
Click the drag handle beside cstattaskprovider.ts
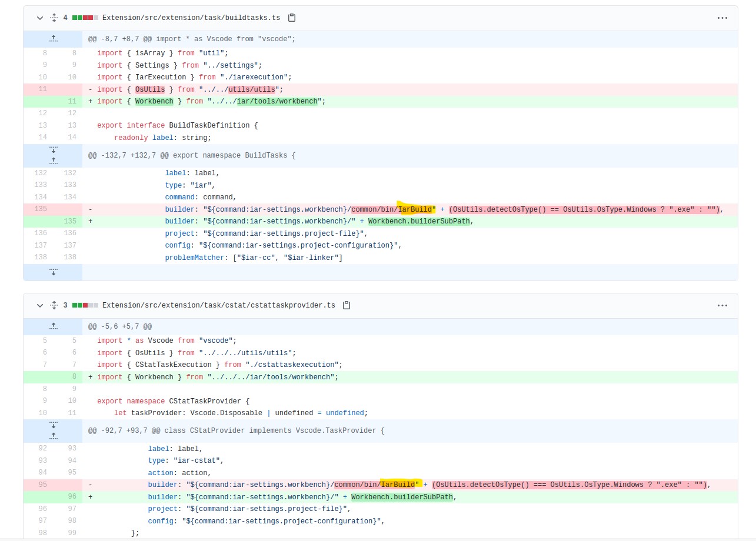point(53,305)
